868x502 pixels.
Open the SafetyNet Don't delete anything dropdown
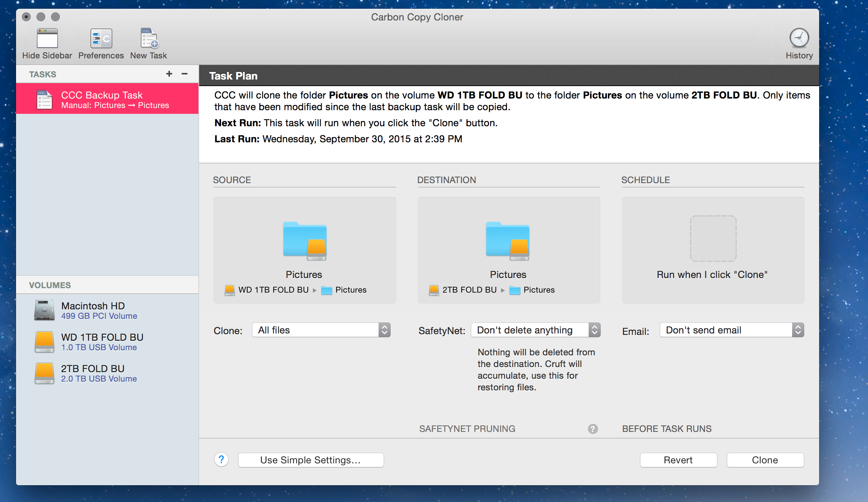click(536, 330)
